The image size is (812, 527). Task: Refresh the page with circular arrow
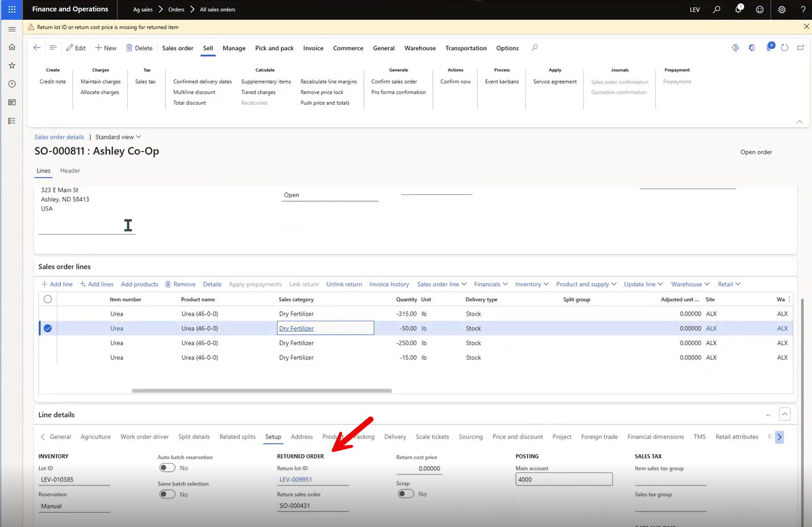click(x=785, y=48)
